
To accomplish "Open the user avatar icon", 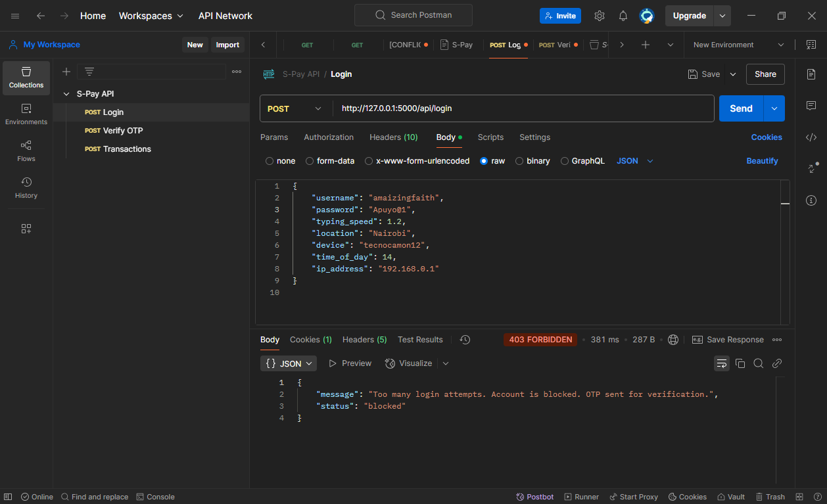I will pos(647,16).
